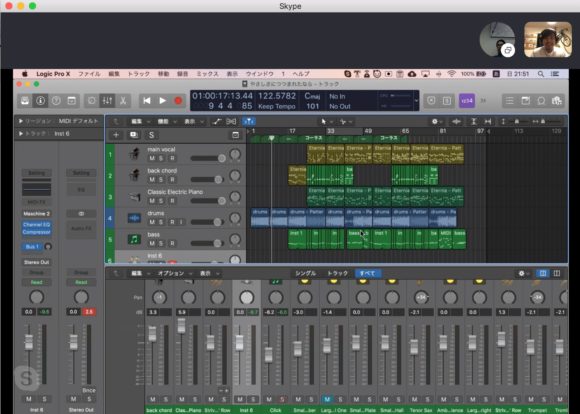Open the cloud upload menu bar icon
The height and width of the screenshot is (414, 580).
click(412, 74)
